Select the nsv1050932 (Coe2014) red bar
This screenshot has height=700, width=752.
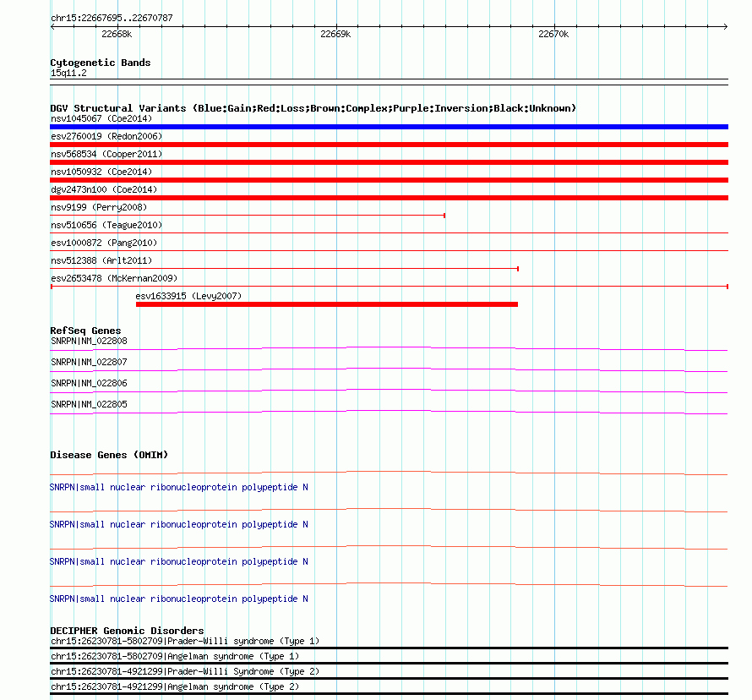point(389,180)
